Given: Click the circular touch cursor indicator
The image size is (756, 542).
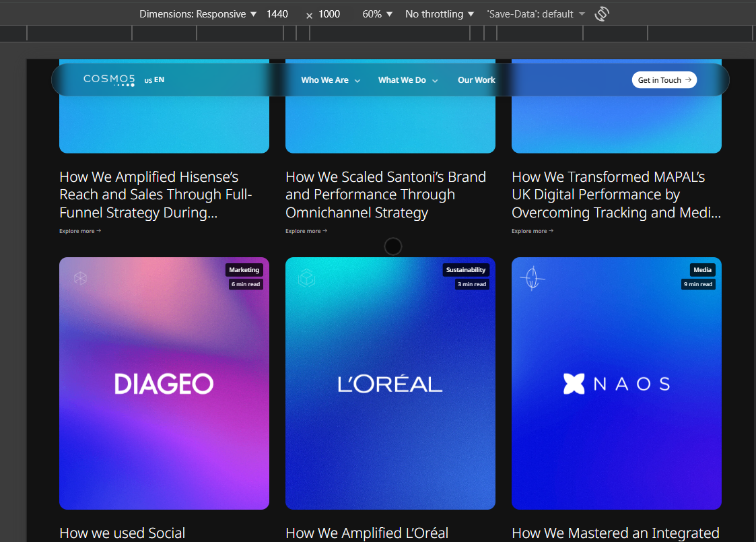Looking at the screenshot, I should pos(393,246).
